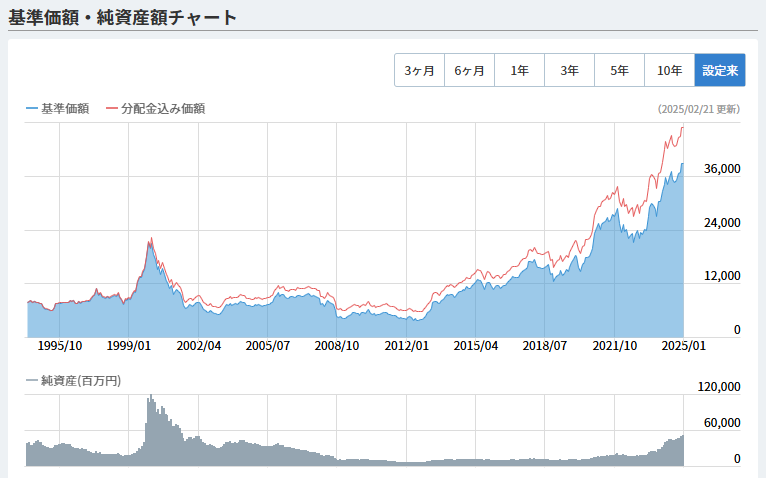Click the 60,000 net assets axis value

tap(722, 423)
